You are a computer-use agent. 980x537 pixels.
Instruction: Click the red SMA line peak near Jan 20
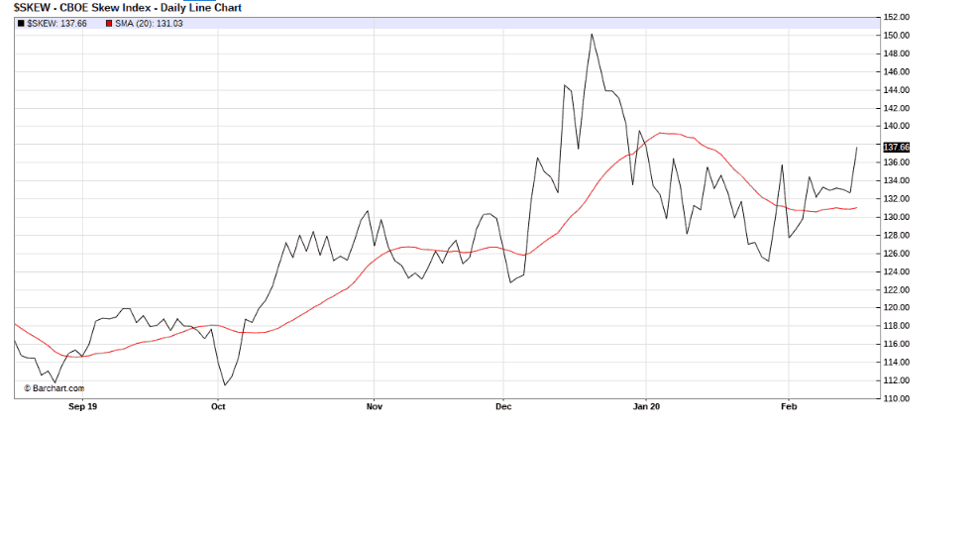pos(664,133)
